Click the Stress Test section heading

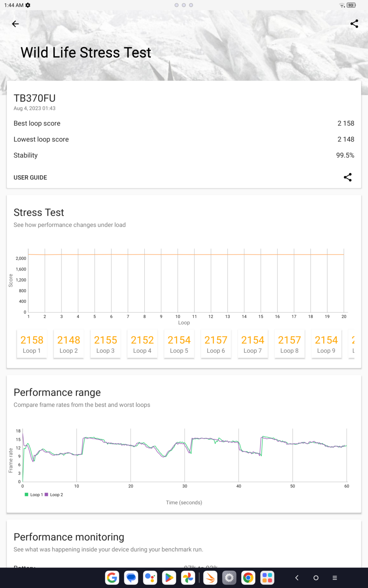point(39,212)
